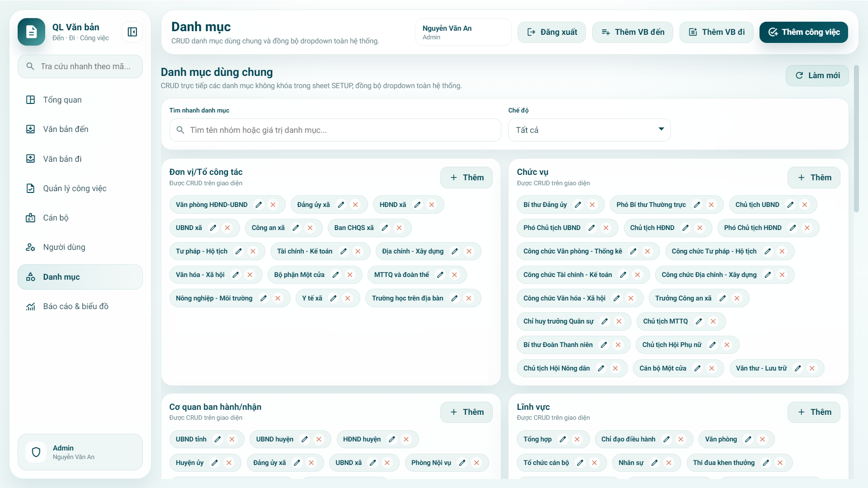Click the Thêm công việc button
Screen dimensions: 868x488
pyautogui.click(x=803, y=32)
